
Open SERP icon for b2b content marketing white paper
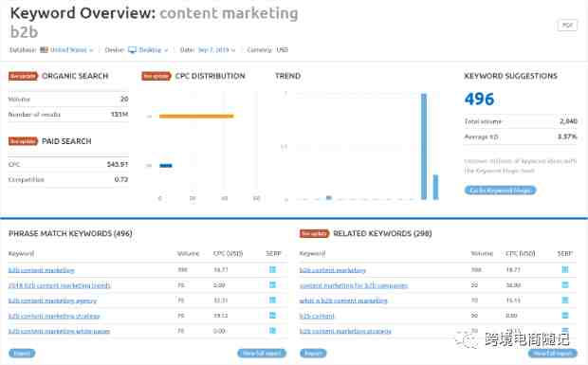coord(272,331)
